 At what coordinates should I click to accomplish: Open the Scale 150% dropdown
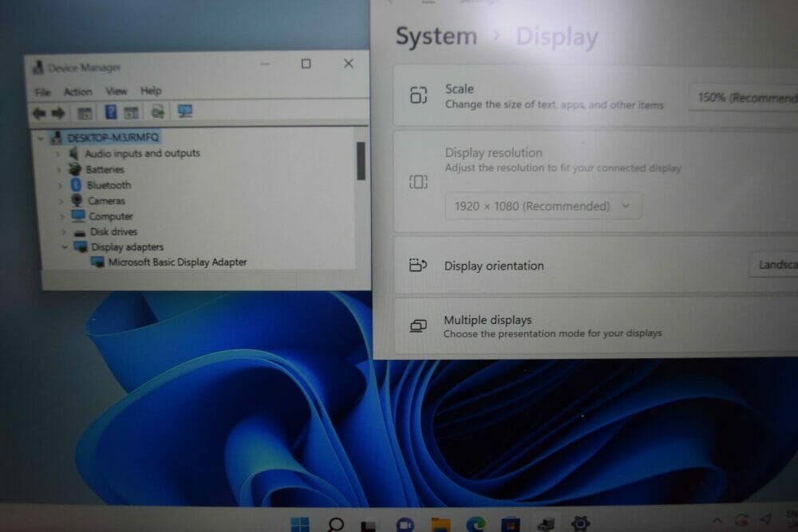pyautogui.click(x=744, y=97)
